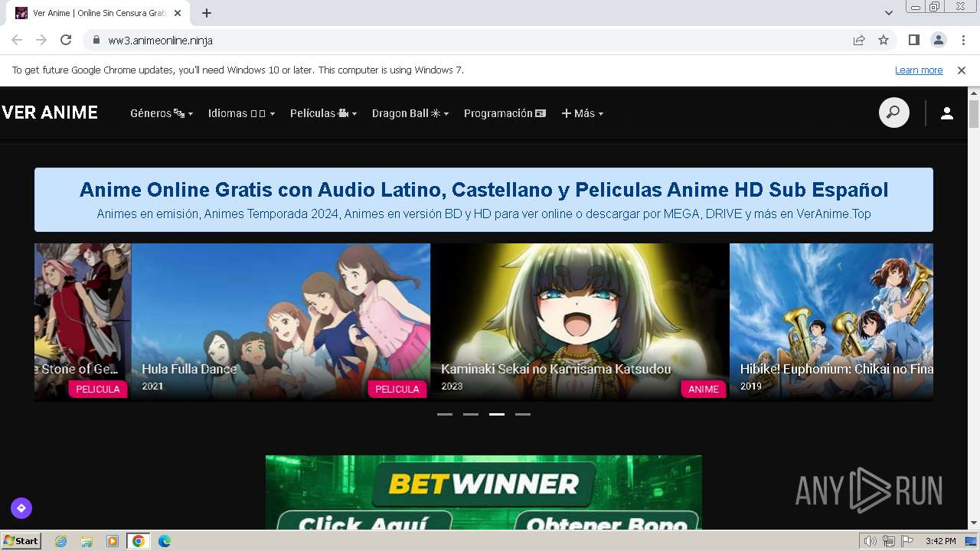This screenshot has width=980, height=551.
Task: Click the Learn more link
Action: point(919,70)
